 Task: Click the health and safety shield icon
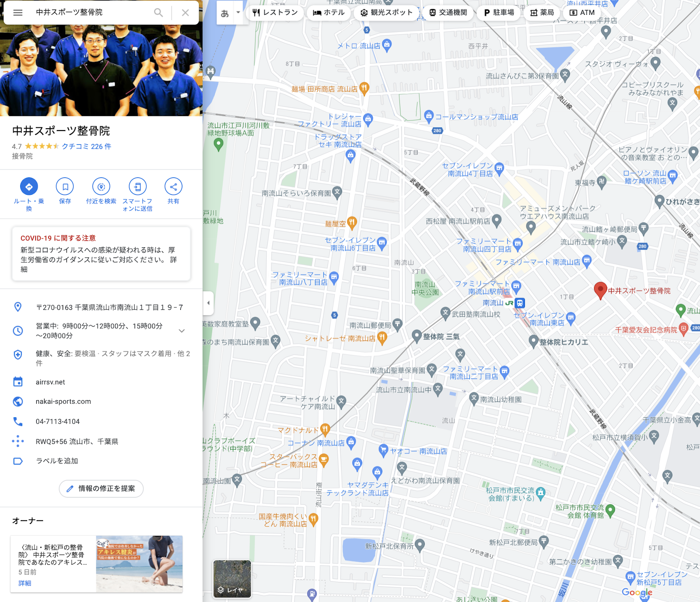pyautogui.click(x=18, y=354)
